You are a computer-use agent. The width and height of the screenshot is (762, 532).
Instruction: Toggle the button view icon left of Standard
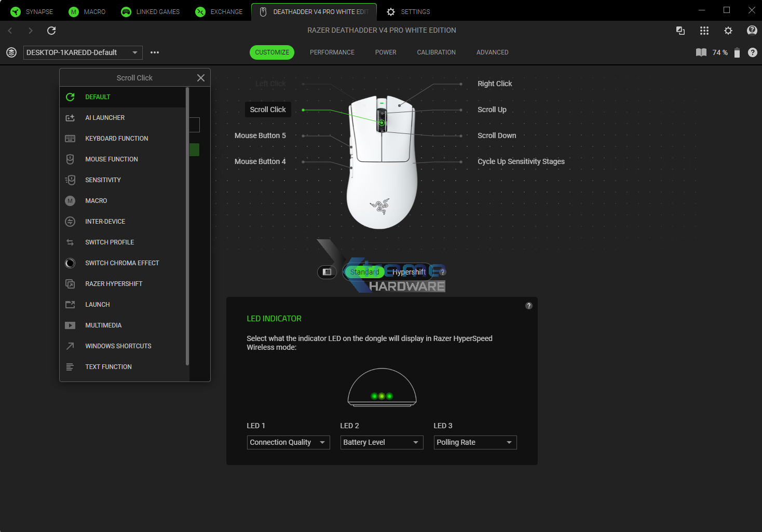tap(326, 271)
